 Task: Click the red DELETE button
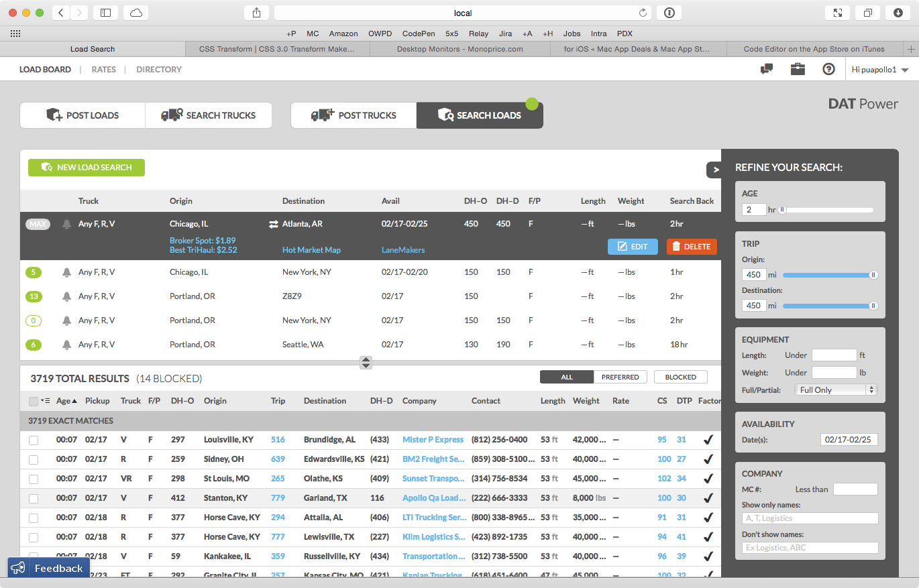pyautogui.click(x=692, y=247)
